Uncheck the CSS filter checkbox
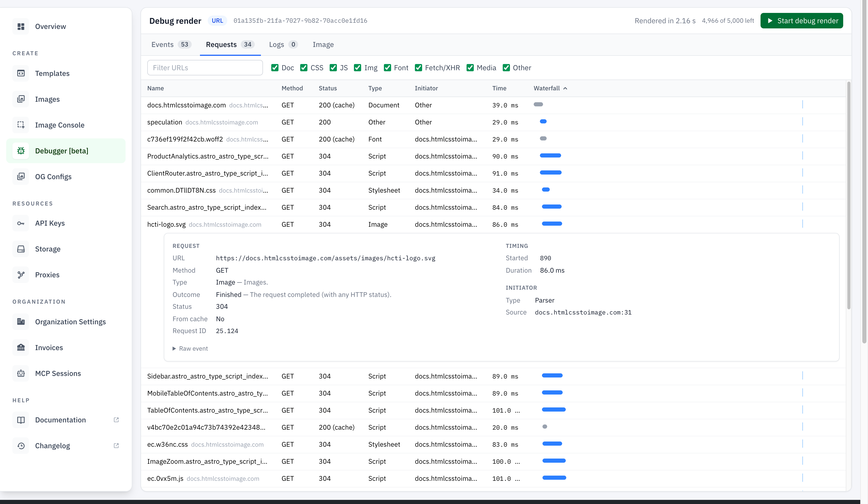The image size is (868, 504). 304,68
